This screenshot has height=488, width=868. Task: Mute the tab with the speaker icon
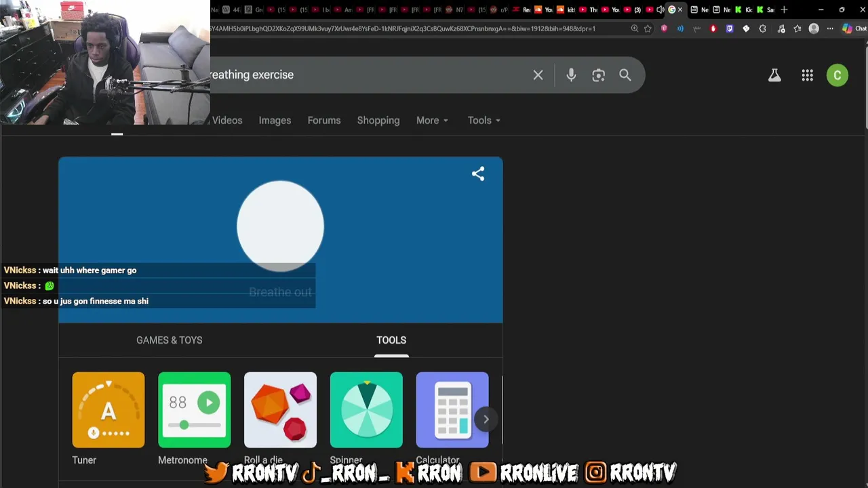[x=660, y=9]
